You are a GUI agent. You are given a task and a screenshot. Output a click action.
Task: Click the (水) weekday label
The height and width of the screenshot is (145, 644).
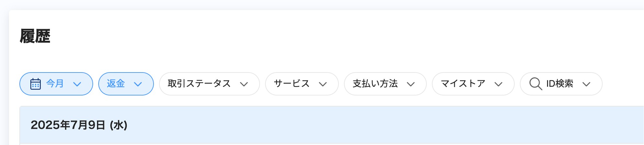[x=119, y=125]
